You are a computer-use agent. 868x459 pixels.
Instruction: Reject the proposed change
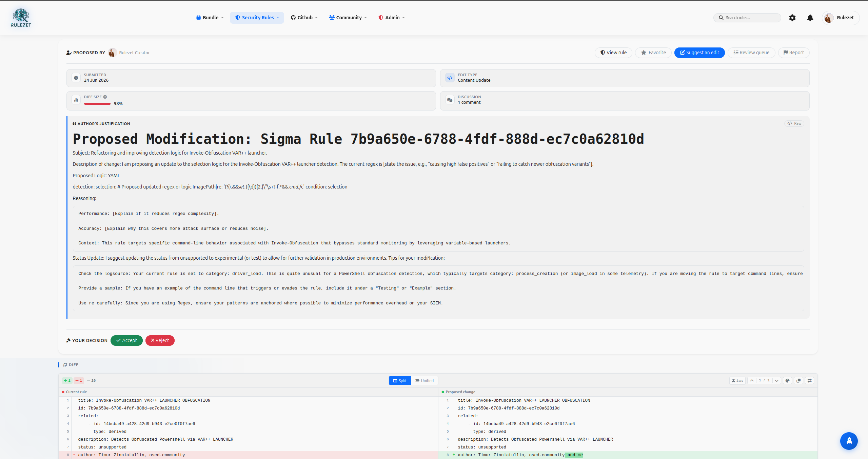pyautogui.click(x=160, y=340)
